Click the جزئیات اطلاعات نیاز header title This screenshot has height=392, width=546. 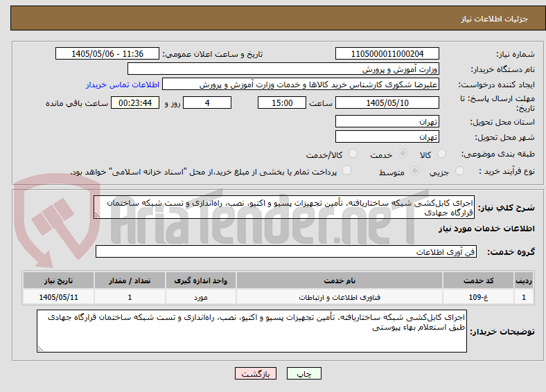pos(495,19)
